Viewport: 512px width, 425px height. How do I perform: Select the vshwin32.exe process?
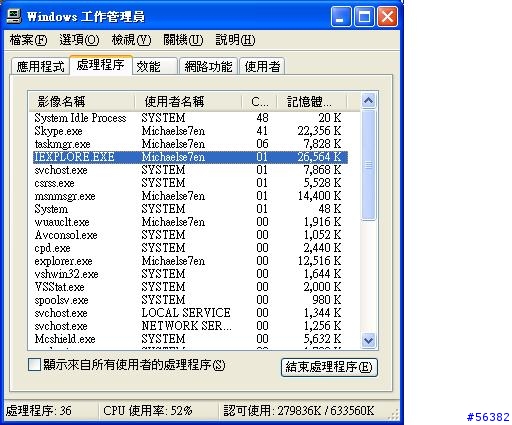[x=190, y=274]
